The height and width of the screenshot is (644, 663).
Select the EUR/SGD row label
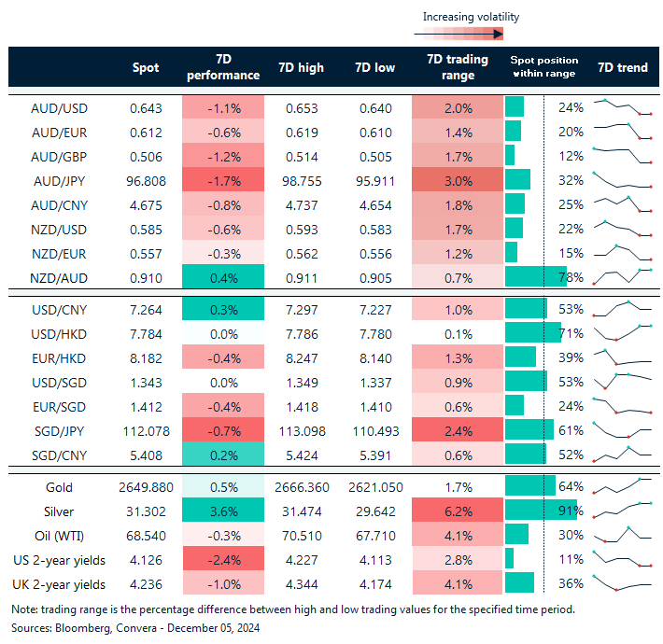tap(59, 407)
